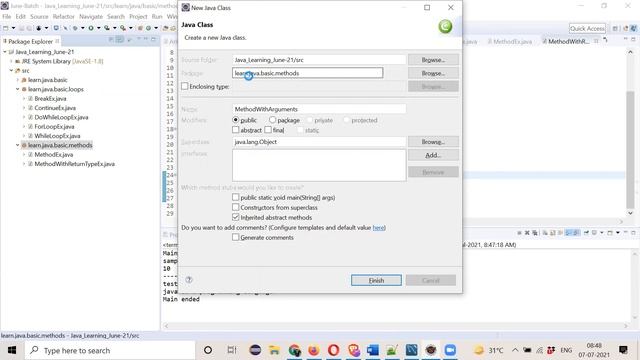Open Opera browser from the taskbar
The image size is (640, 360).
point(333,350)
